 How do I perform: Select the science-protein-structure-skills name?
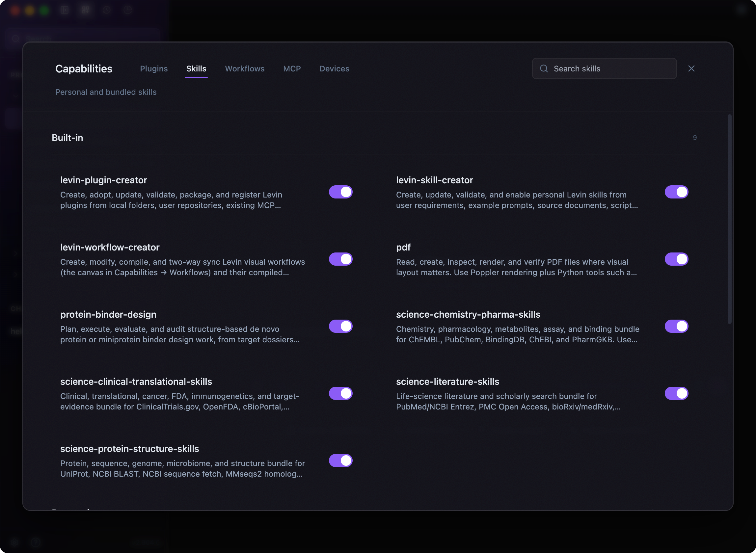point(130,449)
